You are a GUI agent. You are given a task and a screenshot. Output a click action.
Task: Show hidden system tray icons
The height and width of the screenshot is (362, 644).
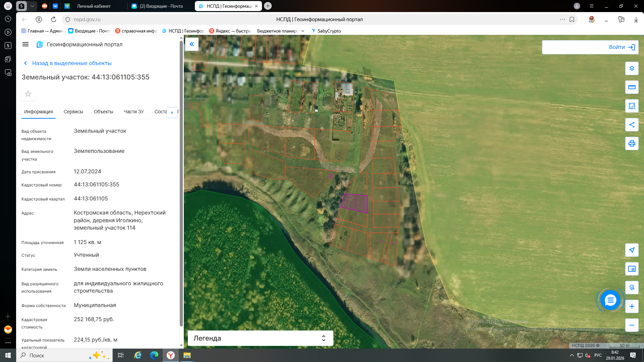click(572, 355)
